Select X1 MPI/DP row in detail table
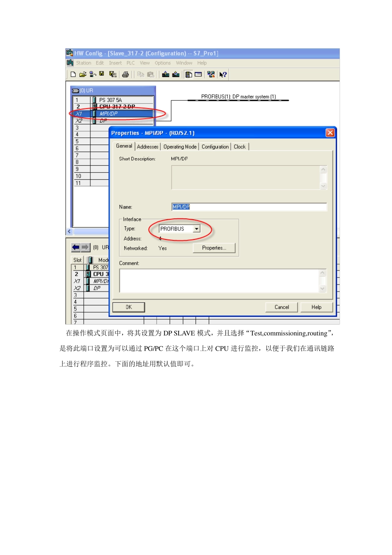392x555 pixels. 90,281
